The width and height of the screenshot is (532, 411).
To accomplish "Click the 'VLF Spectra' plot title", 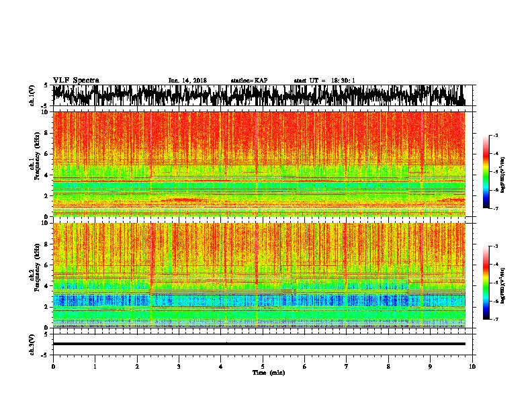I will point(76,81).
